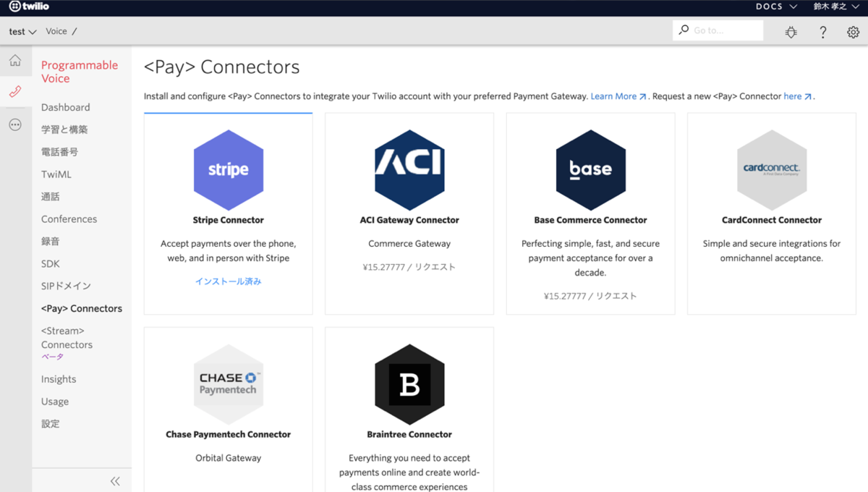
Task: Click Base Commerce price ¥15.27777 / リクエスト
Action: tap(591, 296)
